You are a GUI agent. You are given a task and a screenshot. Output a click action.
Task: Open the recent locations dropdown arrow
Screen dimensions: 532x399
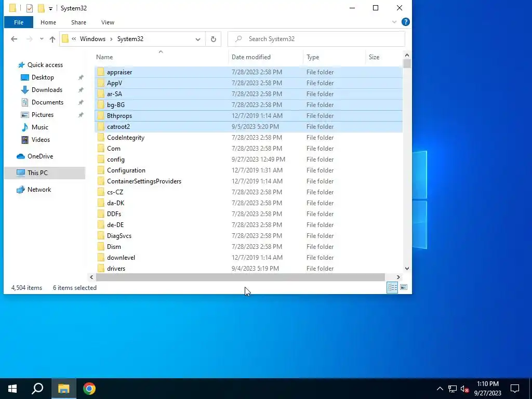coord(42,39)
